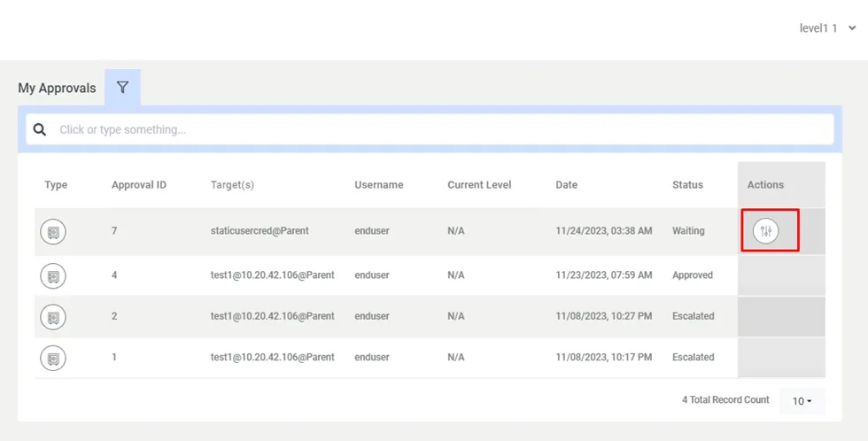Click enduser username in approval 7 row
Image resolution: width=868 pixels, height=441 pixels.
pos(372,231)
